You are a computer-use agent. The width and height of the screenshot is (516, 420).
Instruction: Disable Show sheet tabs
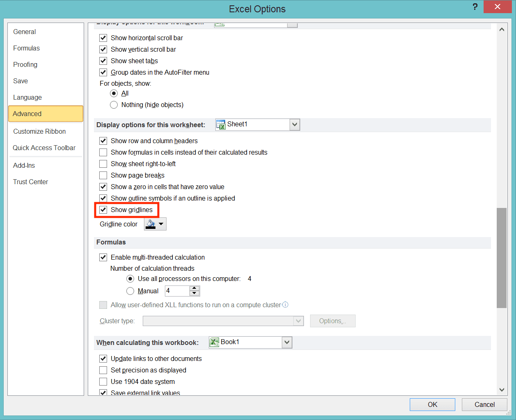click(103, 61)
